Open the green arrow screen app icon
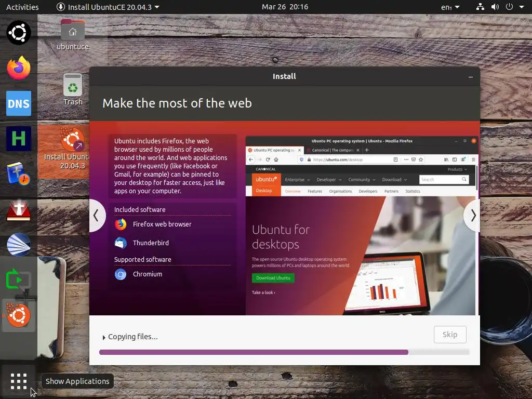This screenshot has width=532, height=399. tap(19, 280)
